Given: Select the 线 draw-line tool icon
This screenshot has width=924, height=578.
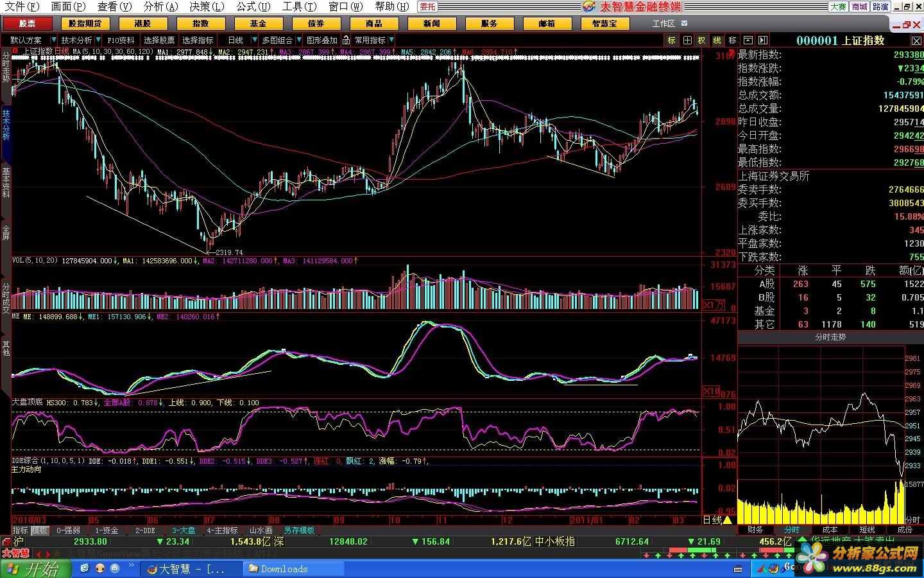Looking at the screenshot, I should click(717, 40).
